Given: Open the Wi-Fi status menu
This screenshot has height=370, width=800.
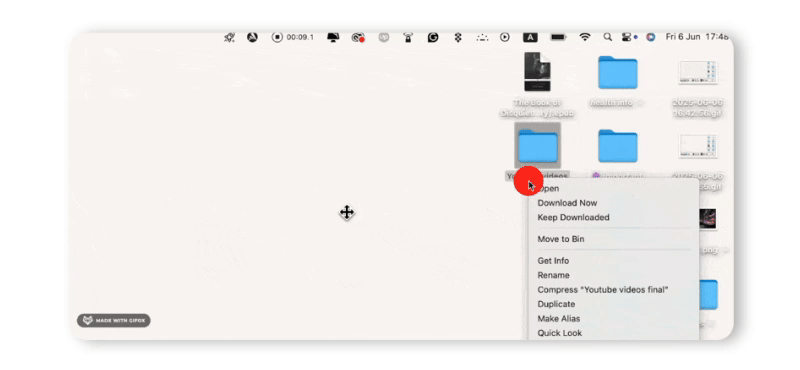Looking at the screenshot, I should pyautogui.click(x=585, y=37).
